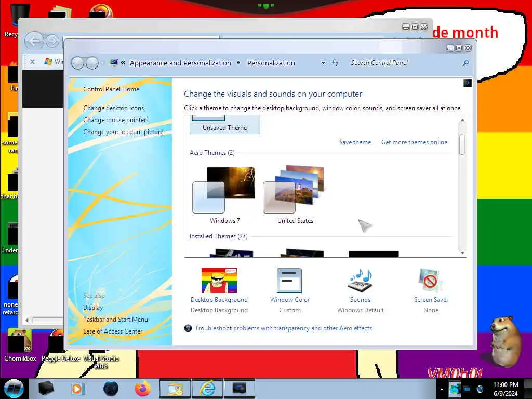Image resolution: width=532 pixels, height=399 pixels.
Task: Open Taskbar and Start Menu link
Action: [x=115, y=320]
